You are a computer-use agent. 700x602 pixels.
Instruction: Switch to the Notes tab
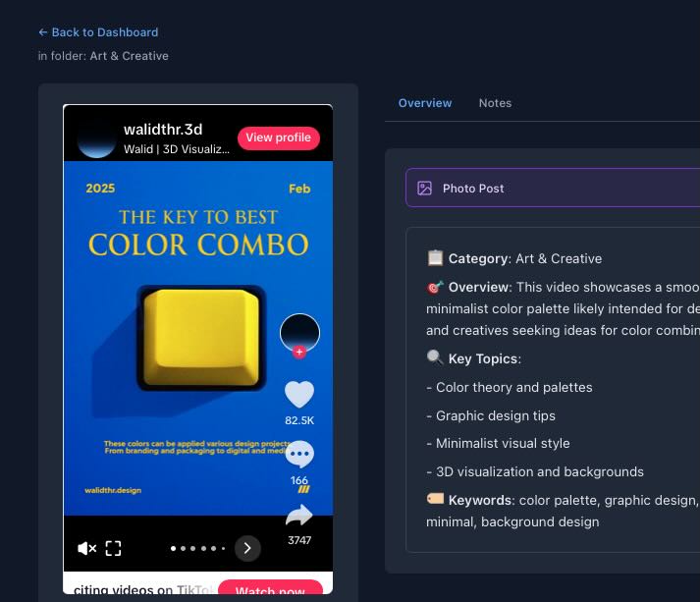(495, 103)
